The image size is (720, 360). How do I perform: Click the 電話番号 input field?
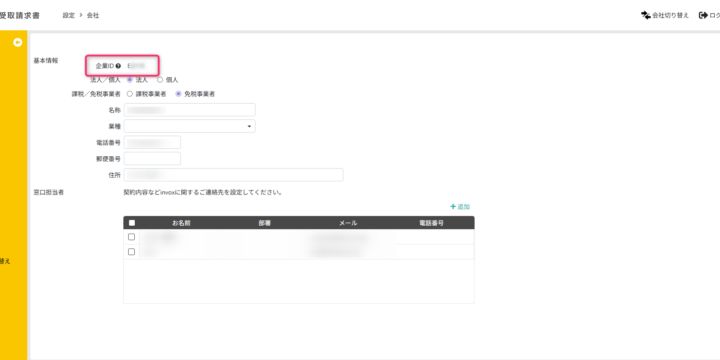(152, 142)
